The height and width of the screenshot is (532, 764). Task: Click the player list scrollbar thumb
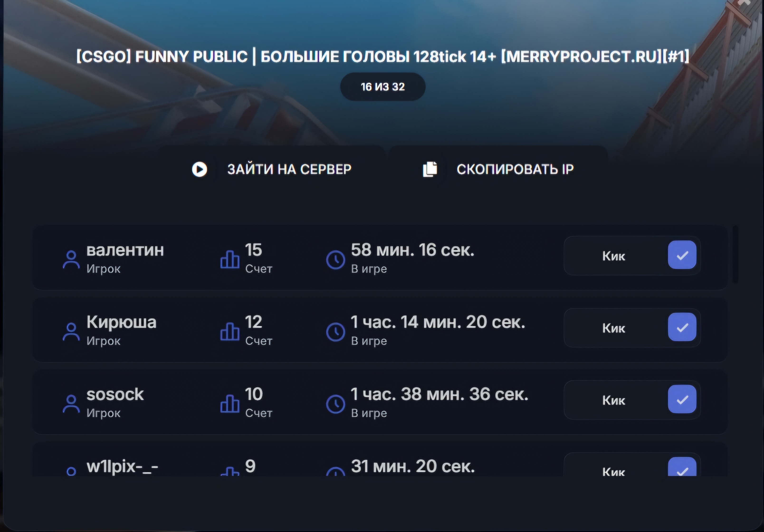[735, 255]
